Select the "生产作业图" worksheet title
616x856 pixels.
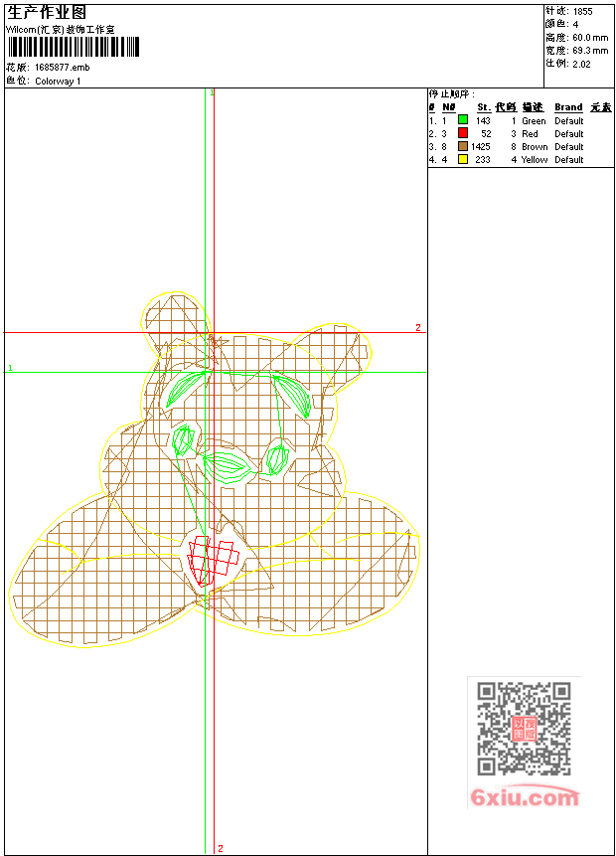tap(47, 12)
